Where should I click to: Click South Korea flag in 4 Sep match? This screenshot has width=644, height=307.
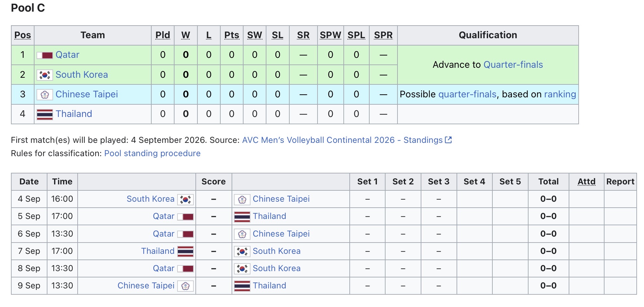(185, 199)
